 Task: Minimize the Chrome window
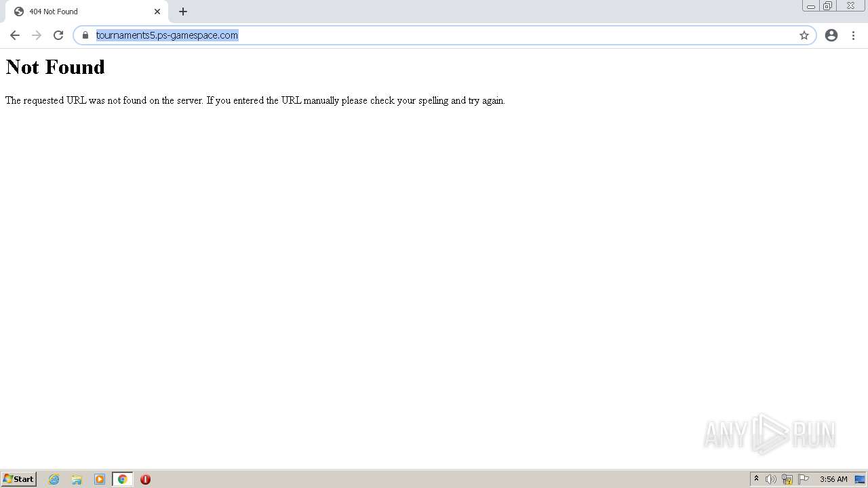[811, 6]
